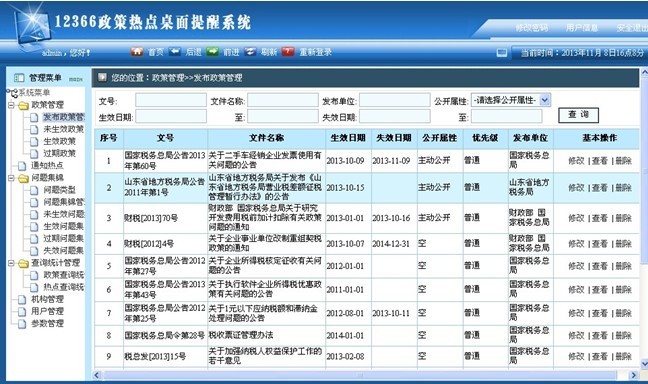Collapse the 政策管理 tree folder
Screen dimensions: 648x384
pos(11,105)
